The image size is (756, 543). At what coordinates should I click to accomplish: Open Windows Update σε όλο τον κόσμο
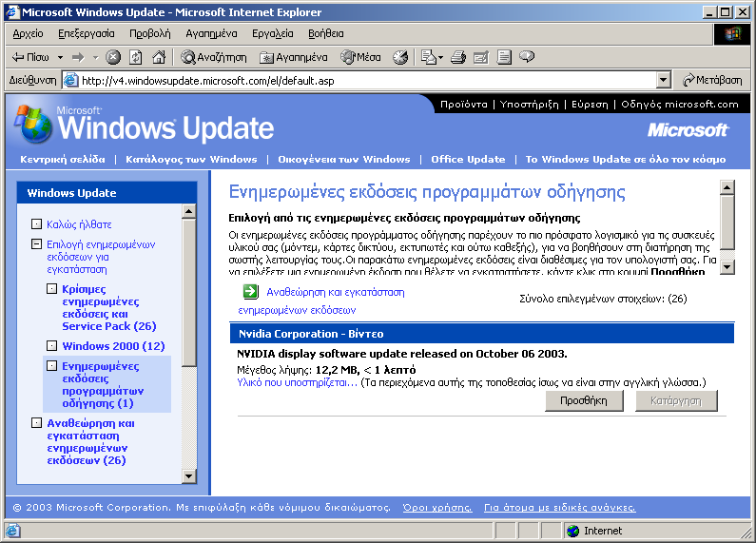pos(626,160)
